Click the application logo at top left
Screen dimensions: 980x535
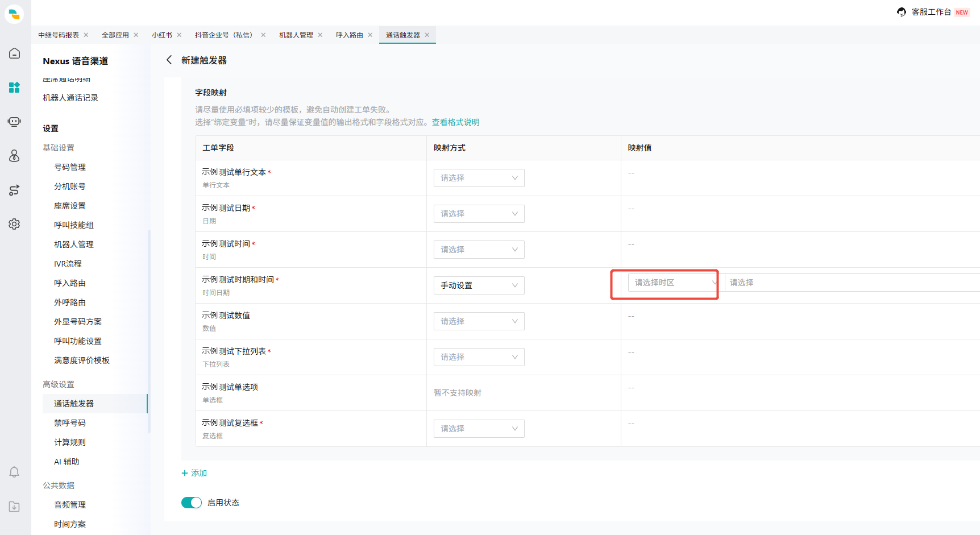click(x=14, y=14)
